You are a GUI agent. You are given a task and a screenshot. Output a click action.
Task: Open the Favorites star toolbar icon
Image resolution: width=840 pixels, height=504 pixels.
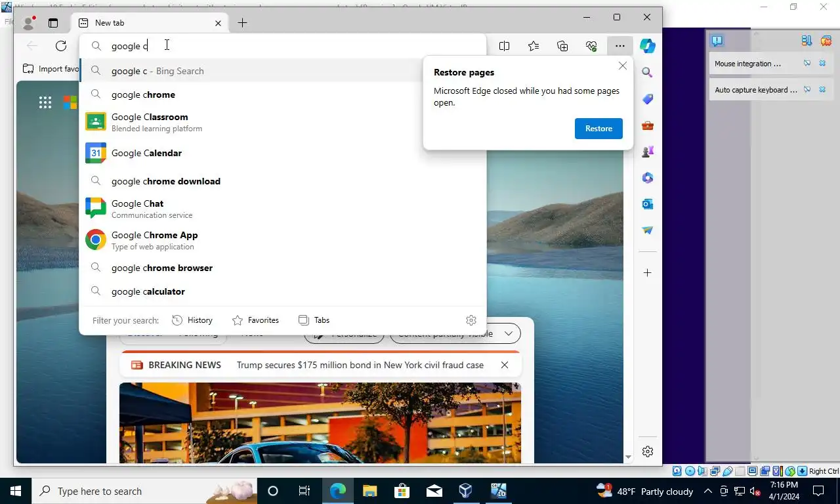click(x=534, y=46)
